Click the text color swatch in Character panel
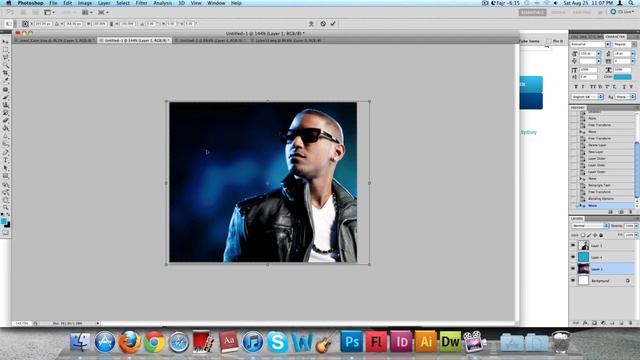Viewport: 640px width, 360px height. (622, 77)
